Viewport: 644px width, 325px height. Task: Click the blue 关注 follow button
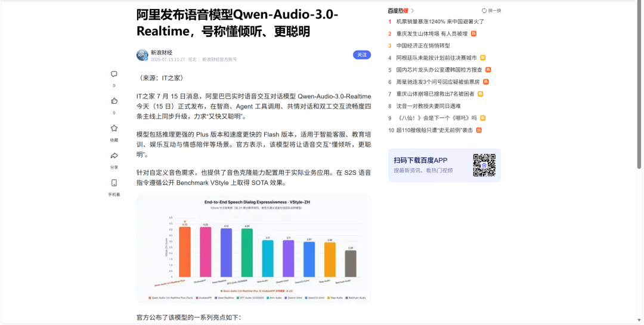(362, 55)
